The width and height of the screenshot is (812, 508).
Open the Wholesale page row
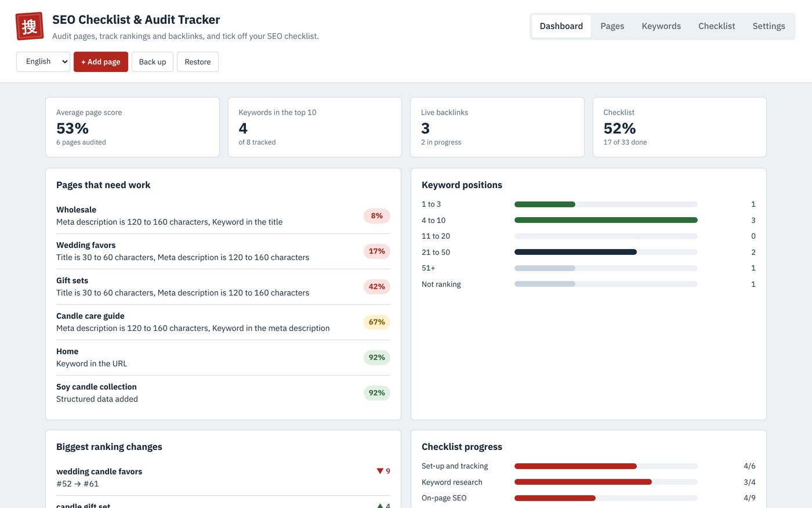click(x=223, y=216)
